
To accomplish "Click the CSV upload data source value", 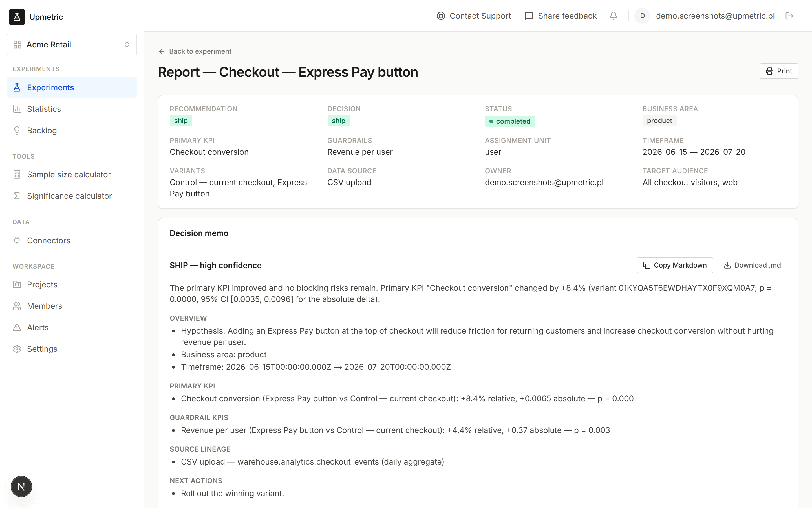I will pos(349,182).
